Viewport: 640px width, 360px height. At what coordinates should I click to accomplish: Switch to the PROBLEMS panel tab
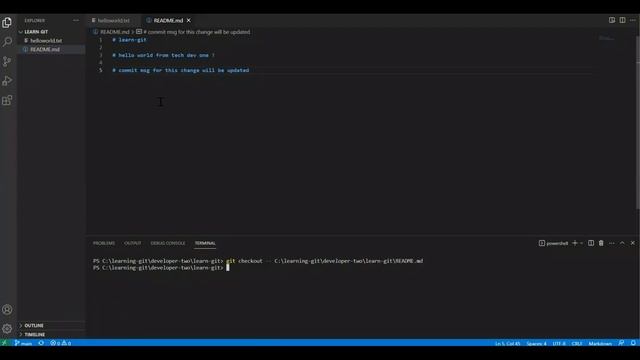click(x=104, y=243)
